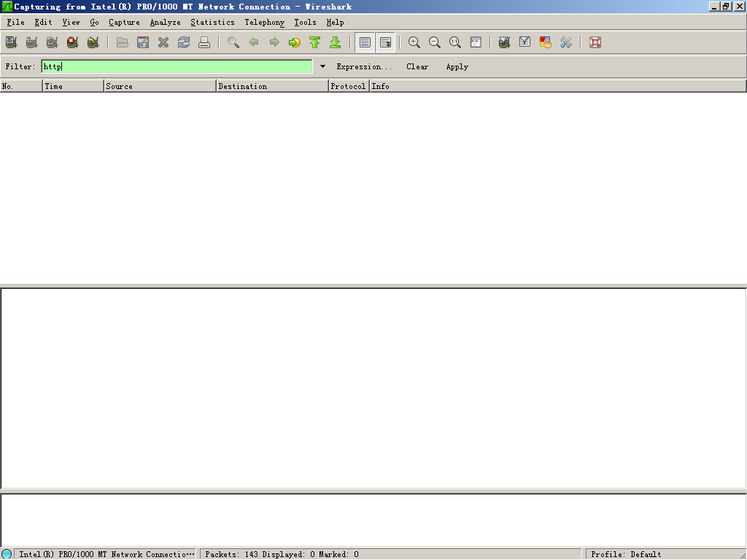Screen dimensions: 747x560
Task: Toggle packet list colorization
Action: 365,42
